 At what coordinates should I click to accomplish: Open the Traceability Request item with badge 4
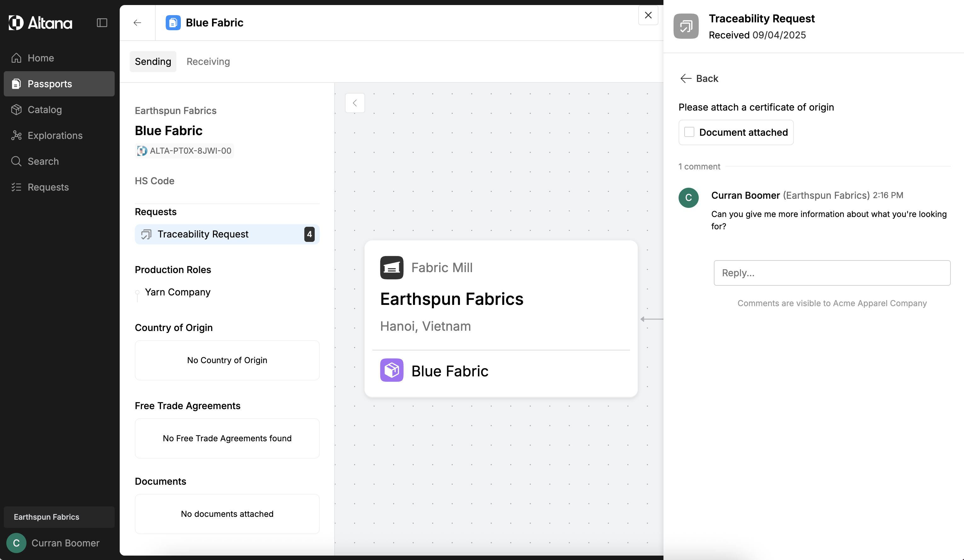(x=227, y=234)
